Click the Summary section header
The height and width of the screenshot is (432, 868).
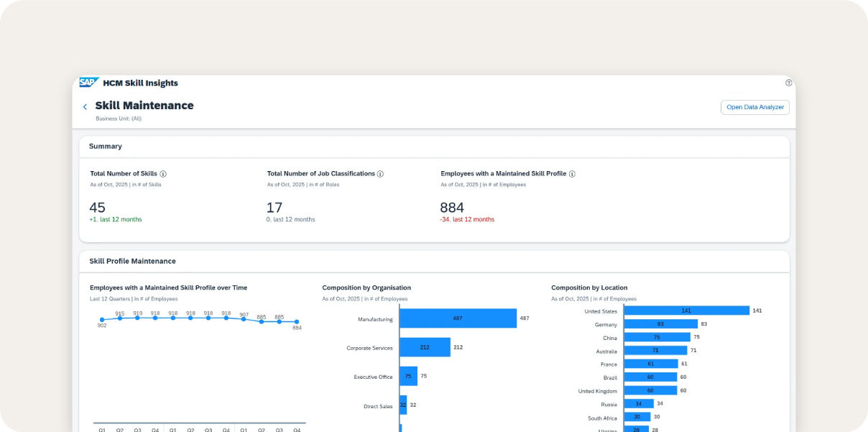(x=106, y=146)
